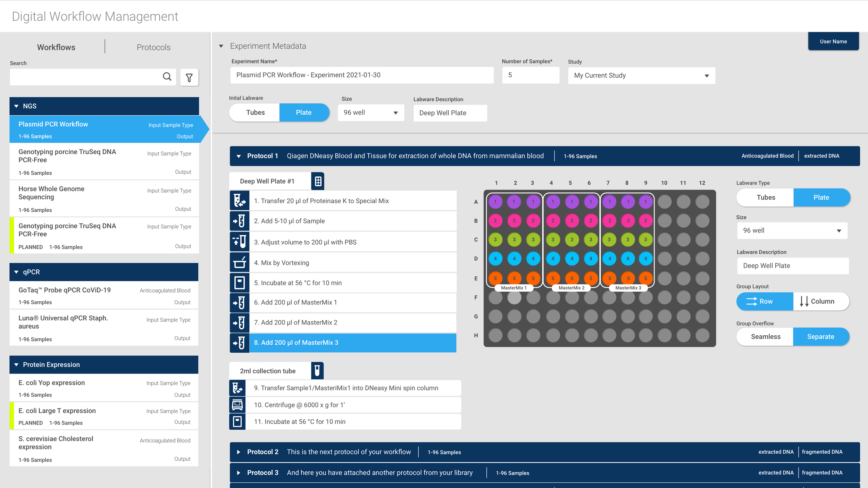Expand the Protocol 2 section
This screenshot has height=488, width=868.
click(239, 452)
